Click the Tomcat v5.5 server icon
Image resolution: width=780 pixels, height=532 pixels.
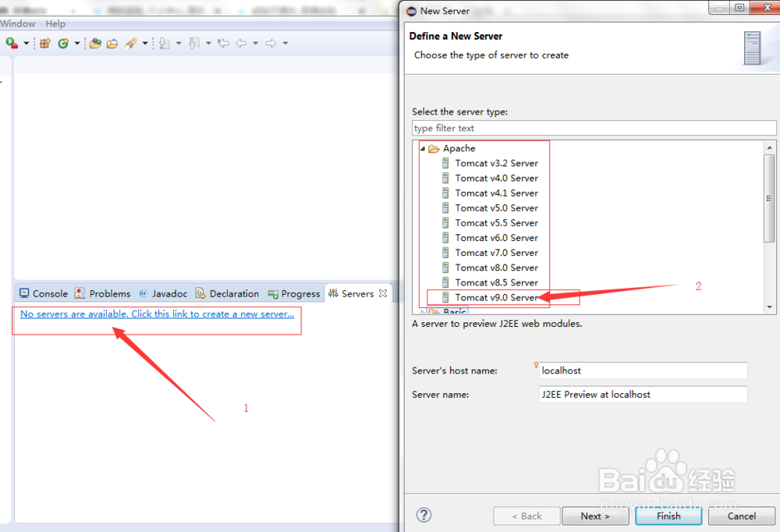[445, 223]
